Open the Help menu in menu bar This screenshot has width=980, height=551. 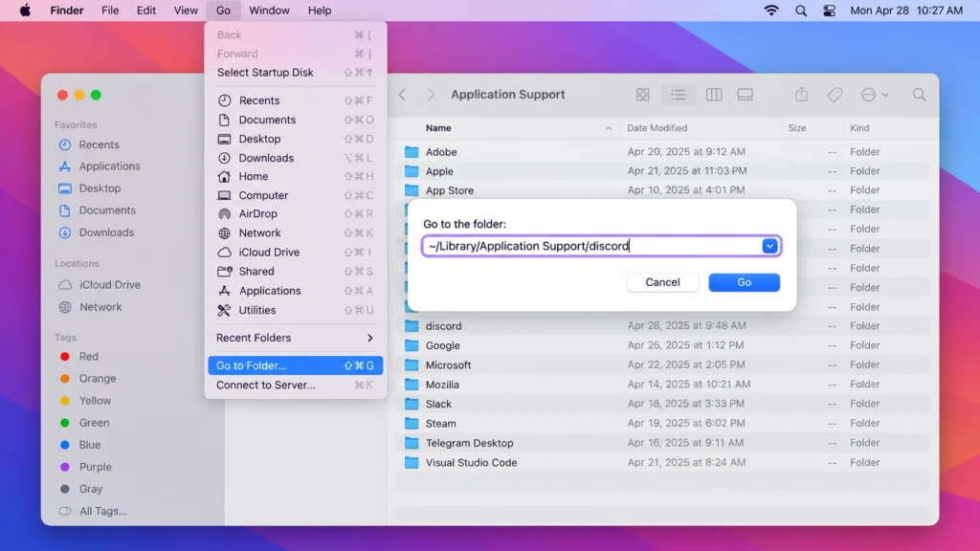tap(320, 11)
